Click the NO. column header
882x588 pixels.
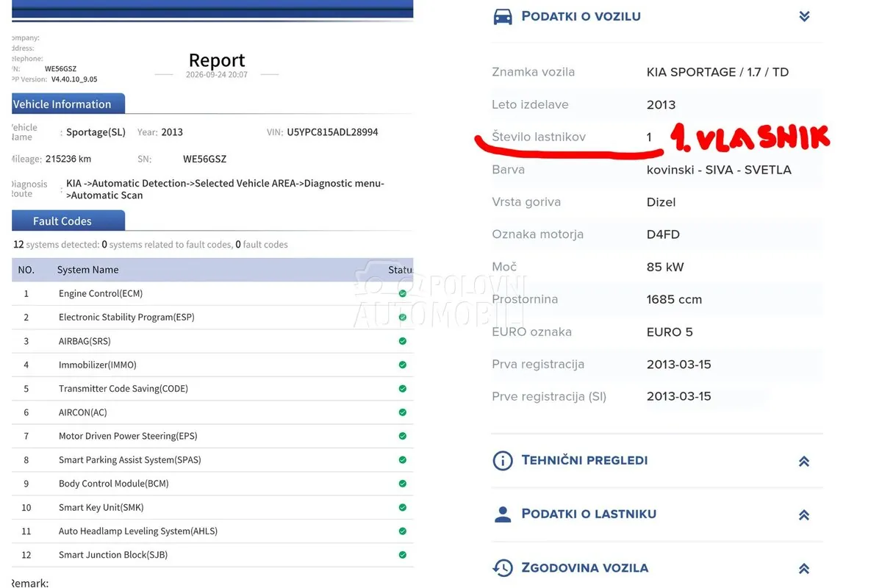tap(26, 270)
